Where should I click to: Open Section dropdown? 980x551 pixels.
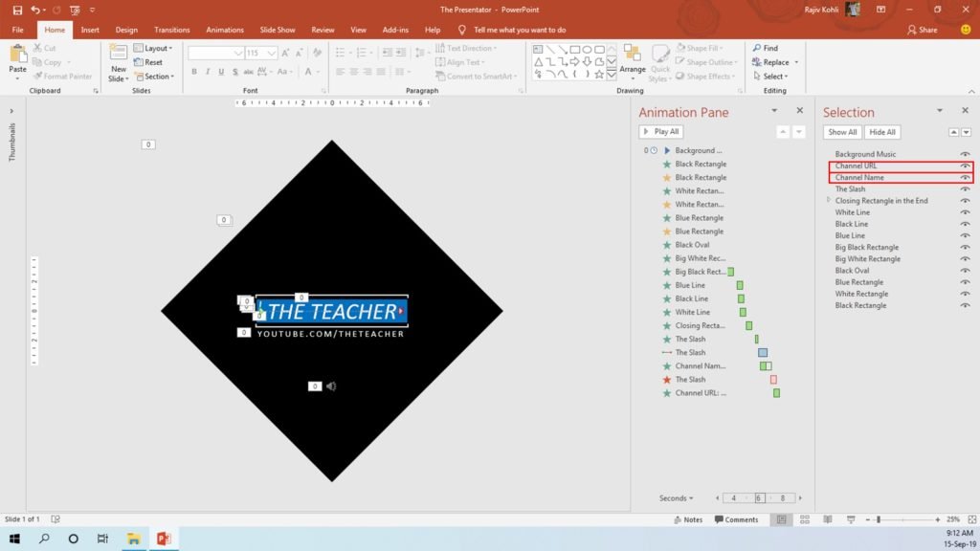(154, 77)
